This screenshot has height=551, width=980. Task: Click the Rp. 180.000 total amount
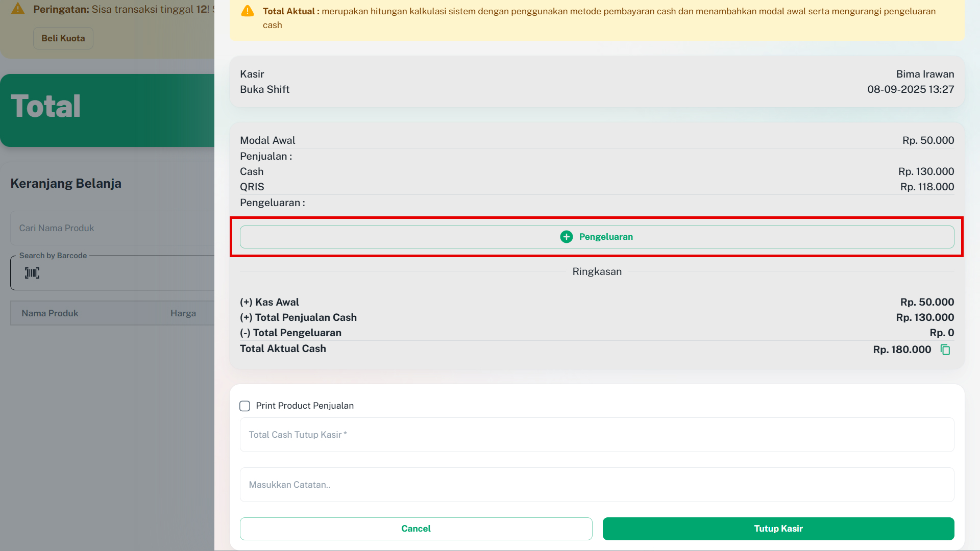click(x=902, y=349)
